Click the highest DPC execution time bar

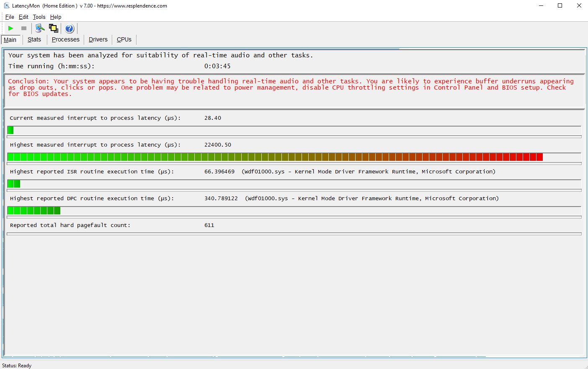pos(294,211)
